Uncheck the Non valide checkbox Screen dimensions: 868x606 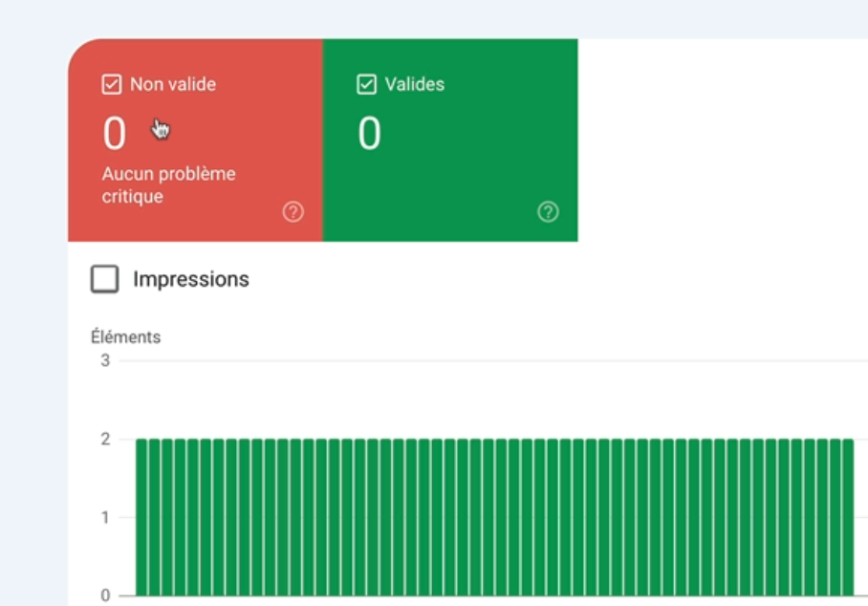[111, 85]
